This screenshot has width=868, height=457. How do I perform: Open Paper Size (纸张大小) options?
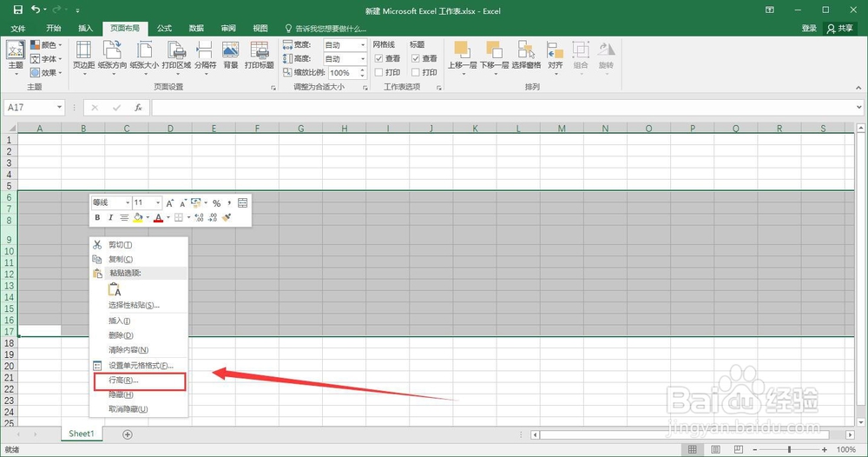144,58
